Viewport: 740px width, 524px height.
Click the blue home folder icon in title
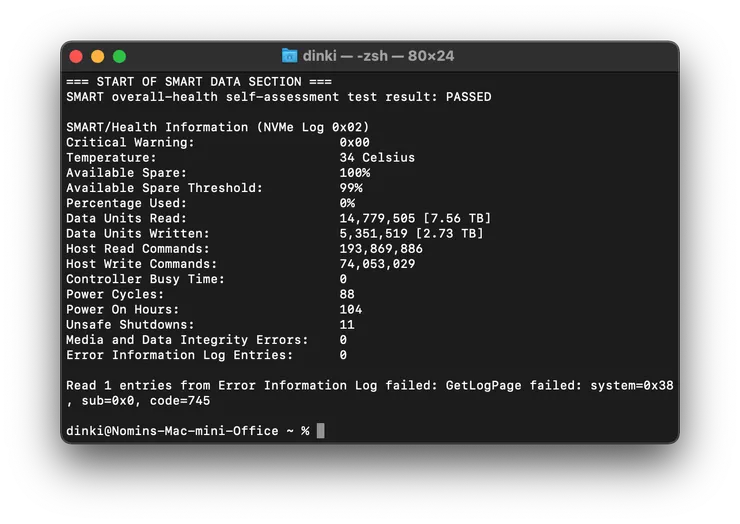[x=289, y=56]
